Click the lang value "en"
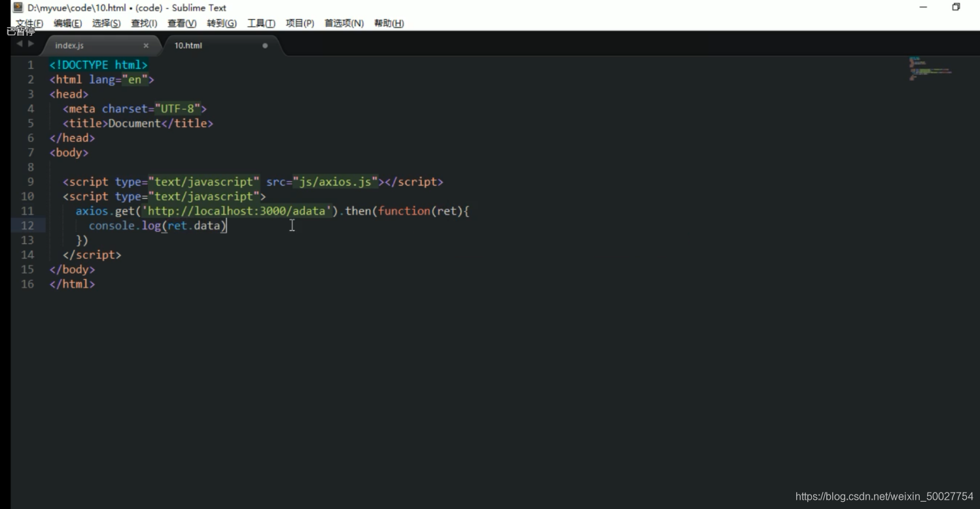 (135, 80)
